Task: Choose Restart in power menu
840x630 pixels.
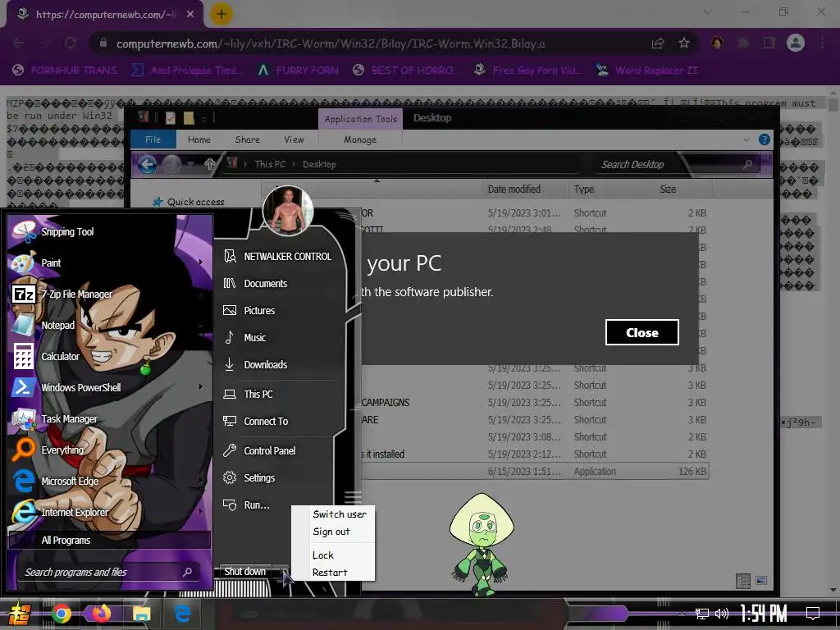Action: tap(330, 573)
